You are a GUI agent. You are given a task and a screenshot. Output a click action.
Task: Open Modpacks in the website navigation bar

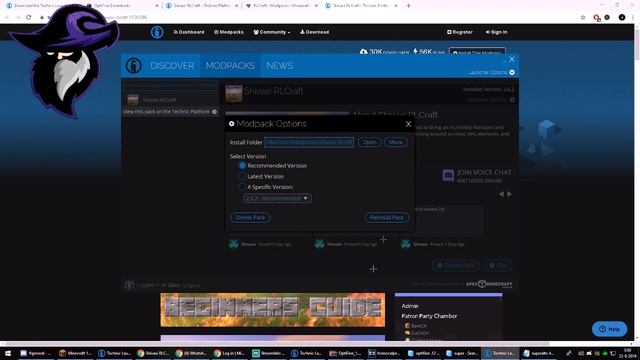tap(229, 32)
